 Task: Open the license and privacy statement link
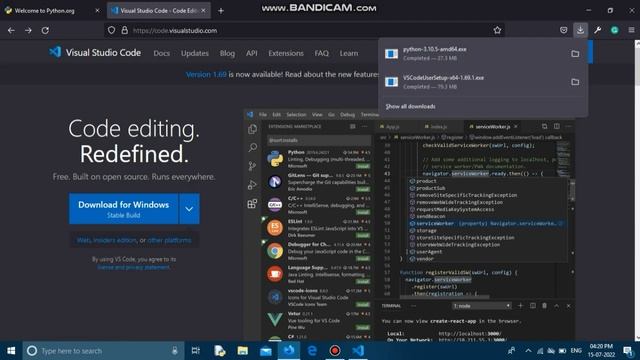pyautogui.click(x=133, y=267)
